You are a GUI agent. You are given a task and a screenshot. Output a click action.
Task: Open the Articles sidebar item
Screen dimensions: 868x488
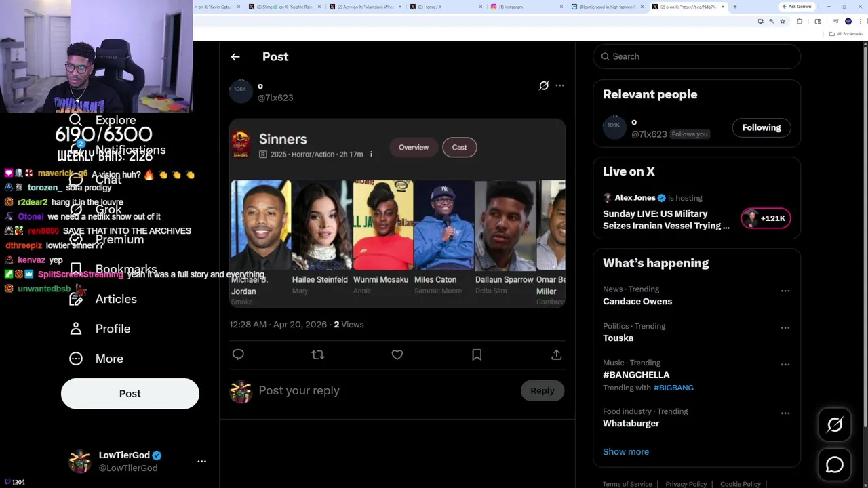tap(103, 299)
